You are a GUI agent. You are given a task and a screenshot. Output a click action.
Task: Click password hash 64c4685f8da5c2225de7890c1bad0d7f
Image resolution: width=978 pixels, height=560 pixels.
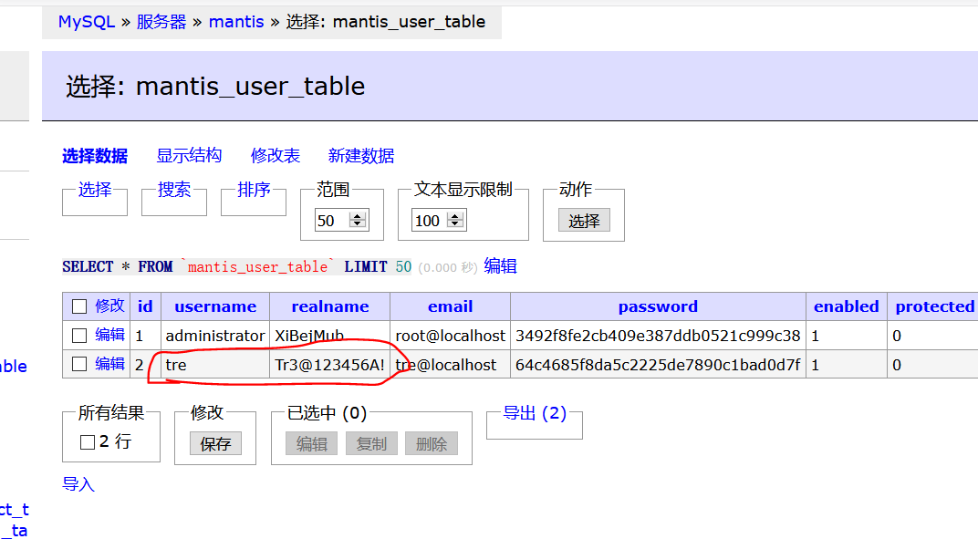tap(658, 365)
